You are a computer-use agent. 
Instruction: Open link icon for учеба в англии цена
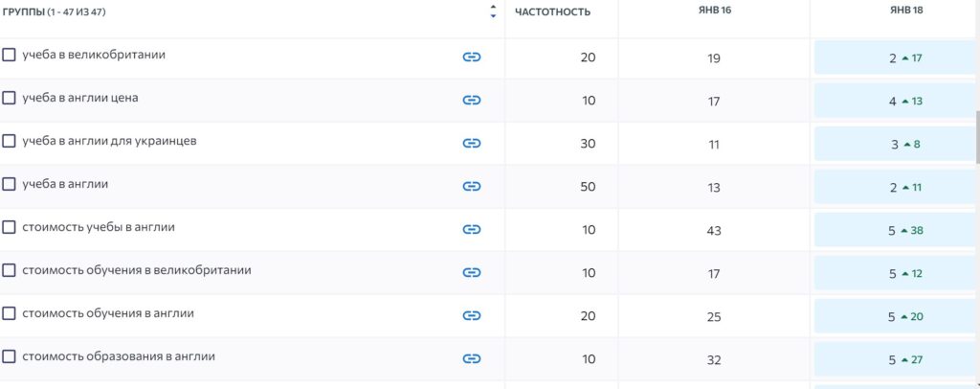[x=471, y=100]
